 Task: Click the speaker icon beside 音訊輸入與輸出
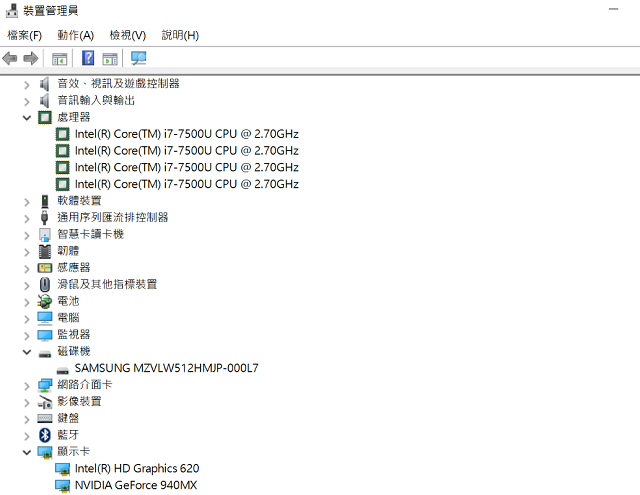coord(44,101)
